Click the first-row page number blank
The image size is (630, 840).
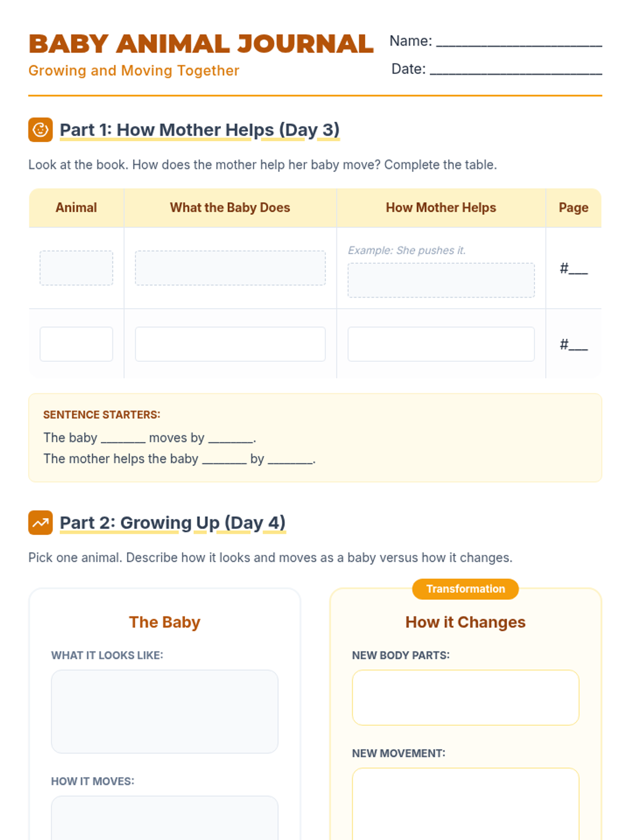point(577,269)
